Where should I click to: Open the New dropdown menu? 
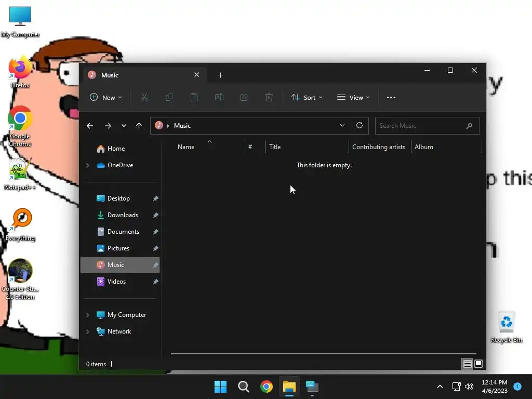point(106,97)
